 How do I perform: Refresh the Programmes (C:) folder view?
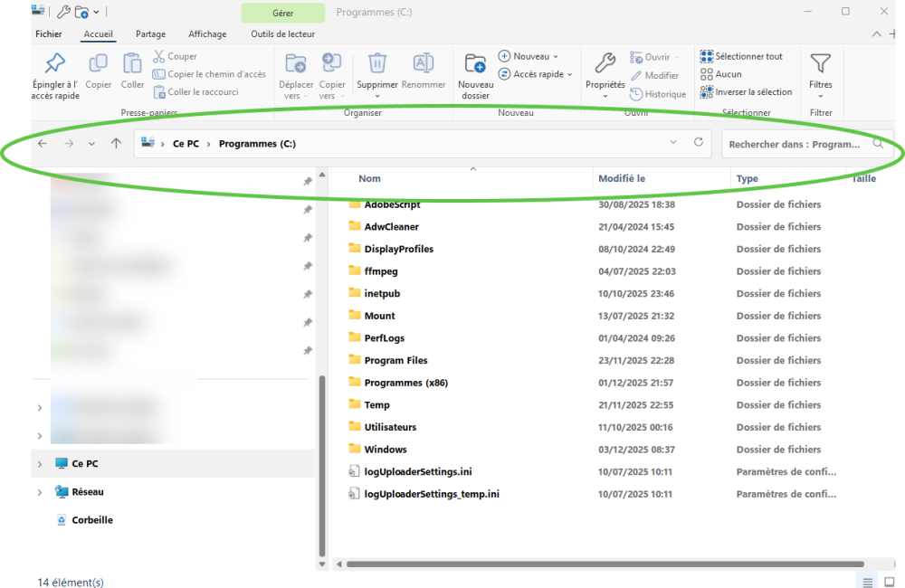[x=698, y=143]
